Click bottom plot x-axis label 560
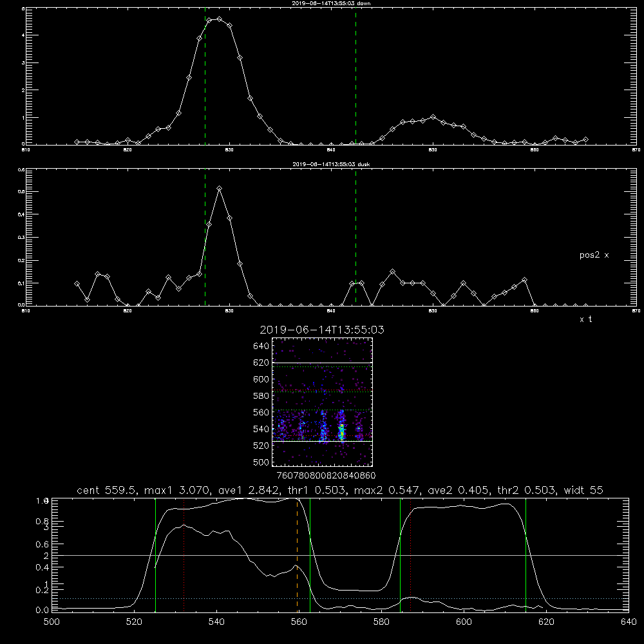This screenshot has height=644, width=644. [299, 622]
